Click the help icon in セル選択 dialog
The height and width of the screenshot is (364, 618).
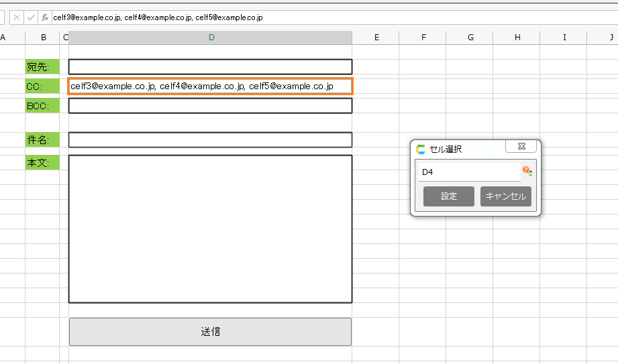527,171
